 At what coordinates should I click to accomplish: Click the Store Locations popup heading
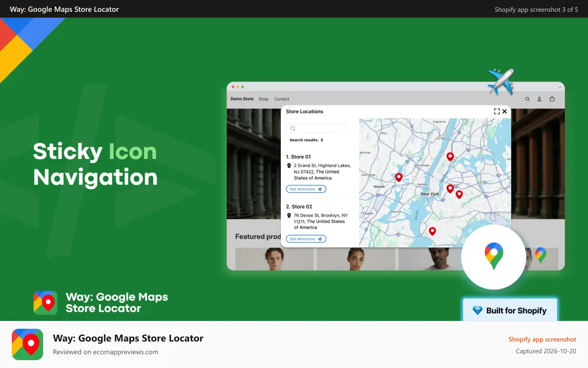305,111
